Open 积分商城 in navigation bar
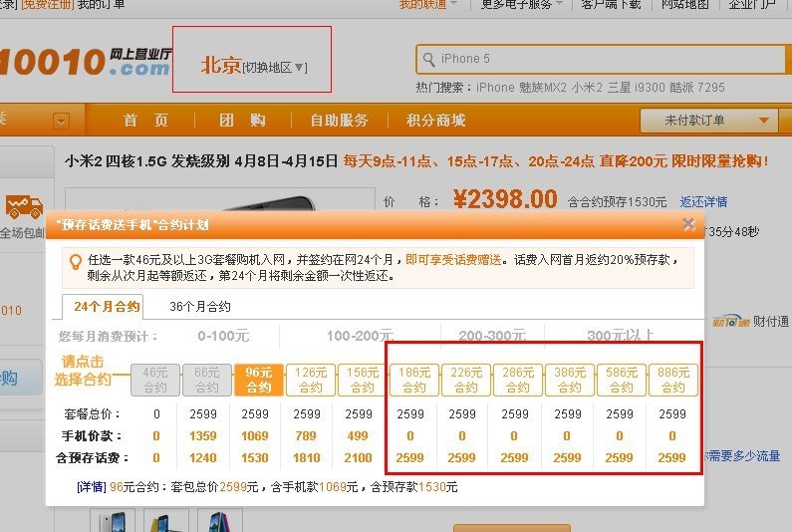This screenshot has width=792, height=532. (x=436, y=121)
